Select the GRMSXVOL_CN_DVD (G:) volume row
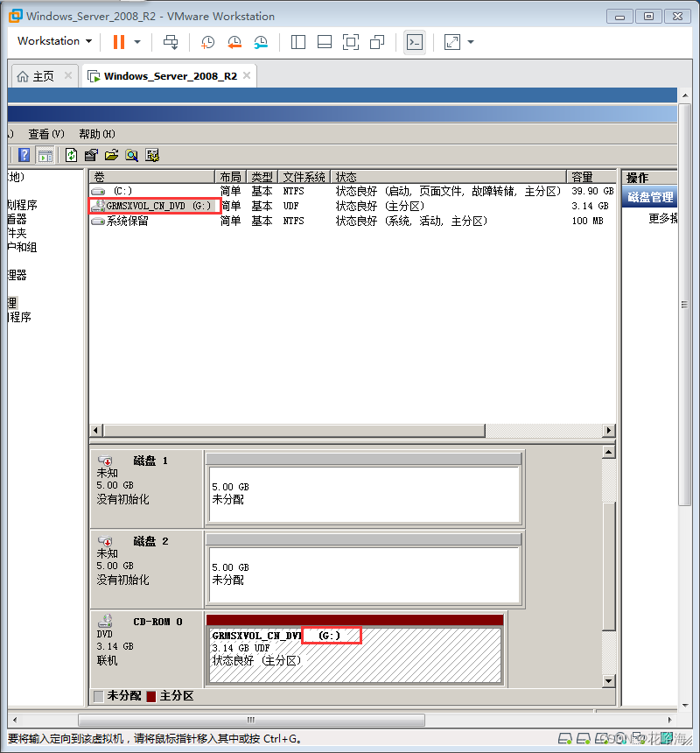700x753 pixels. pyautogui.click(x=352, y=206)
